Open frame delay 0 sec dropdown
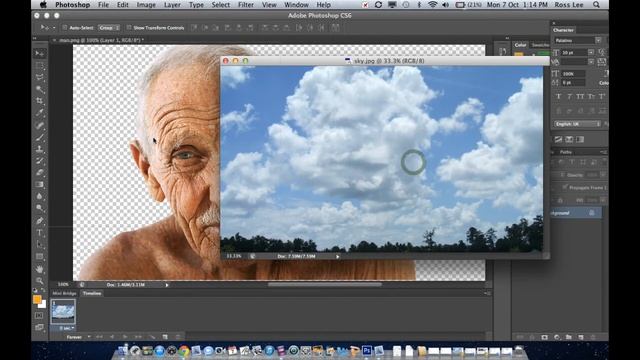Image resolution: width=640 pixels, height=360 pixels. [x=67, y=328]
